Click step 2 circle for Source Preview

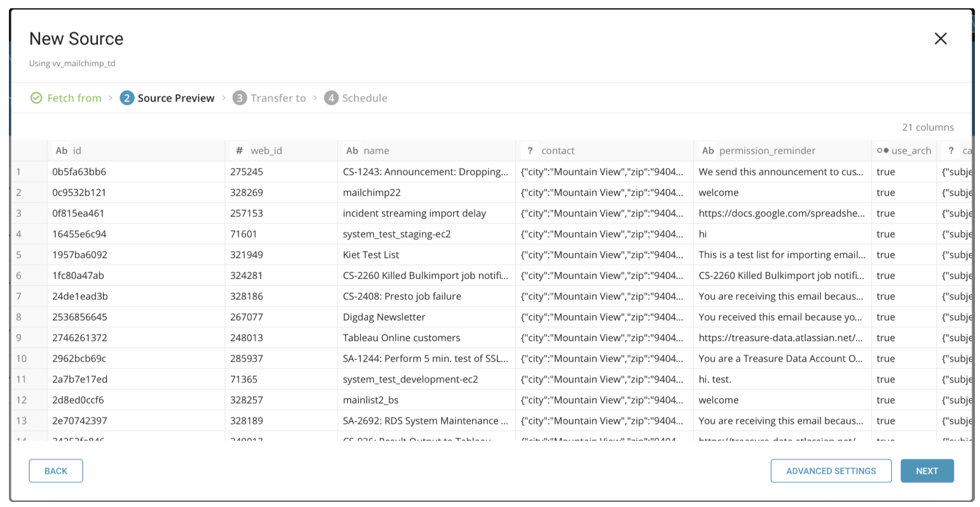pyautogui.click(x=127, y=98)
